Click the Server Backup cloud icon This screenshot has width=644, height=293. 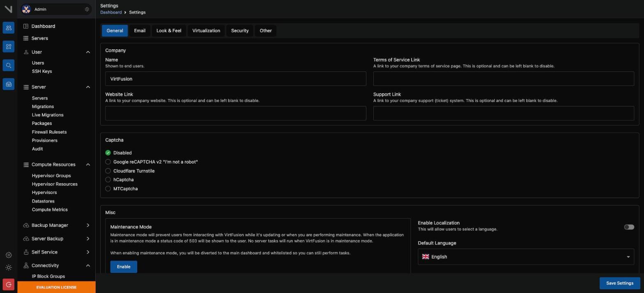(26, 239)
